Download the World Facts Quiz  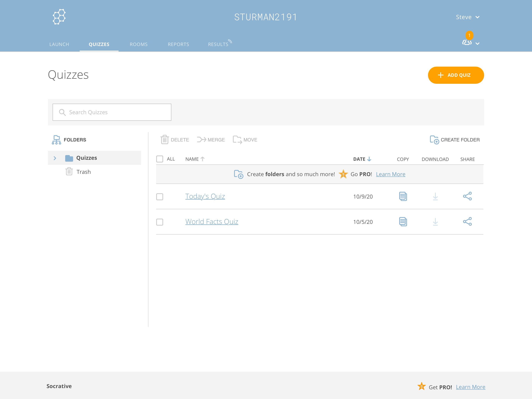[435, 222]
